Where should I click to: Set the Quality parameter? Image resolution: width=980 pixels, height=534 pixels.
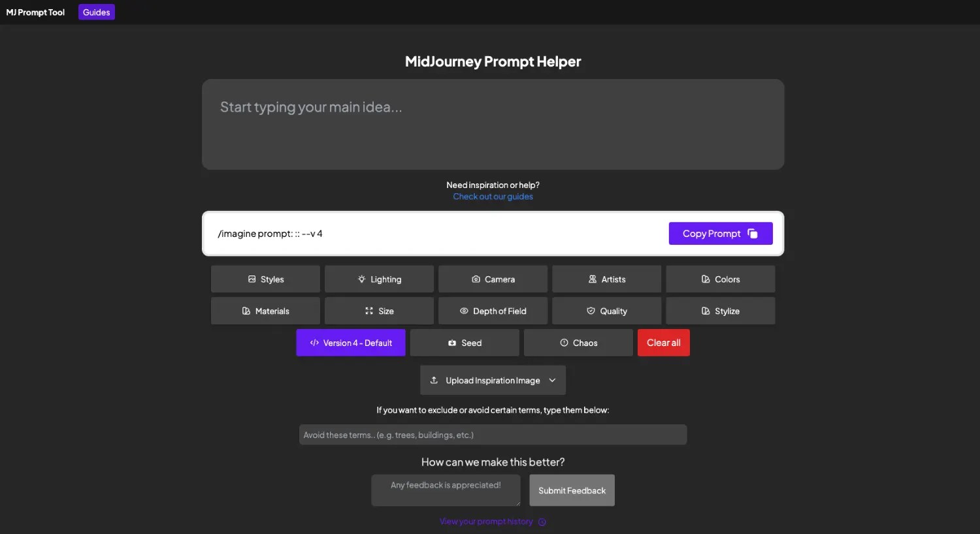[606, 311]
